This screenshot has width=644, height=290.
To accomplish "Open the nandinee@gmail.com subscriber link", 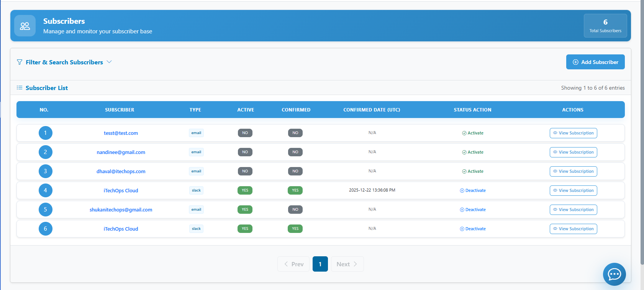I will 121,152.
